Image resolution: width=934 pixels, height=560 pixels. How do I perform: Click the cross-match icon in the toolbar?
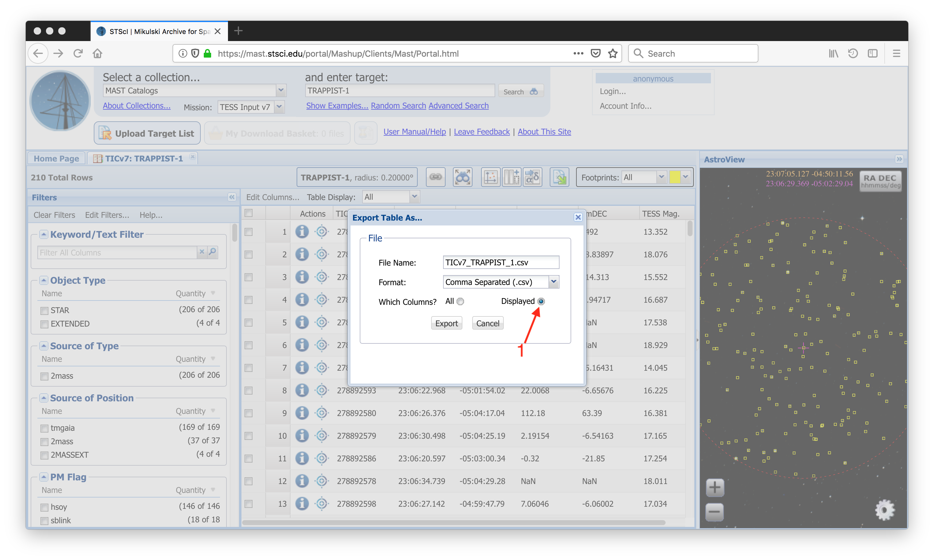tap(533, 177)
